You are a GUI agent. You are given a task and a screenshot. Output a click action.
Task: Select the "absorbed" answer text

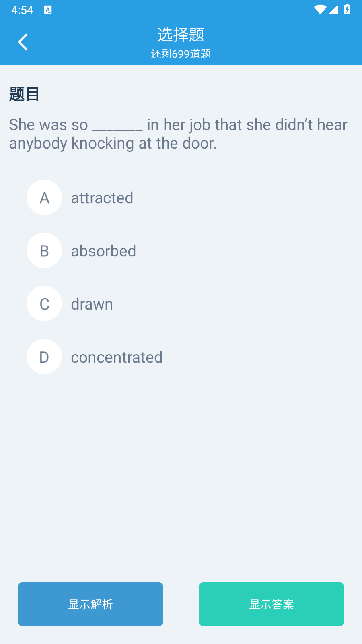click(103, 251)
